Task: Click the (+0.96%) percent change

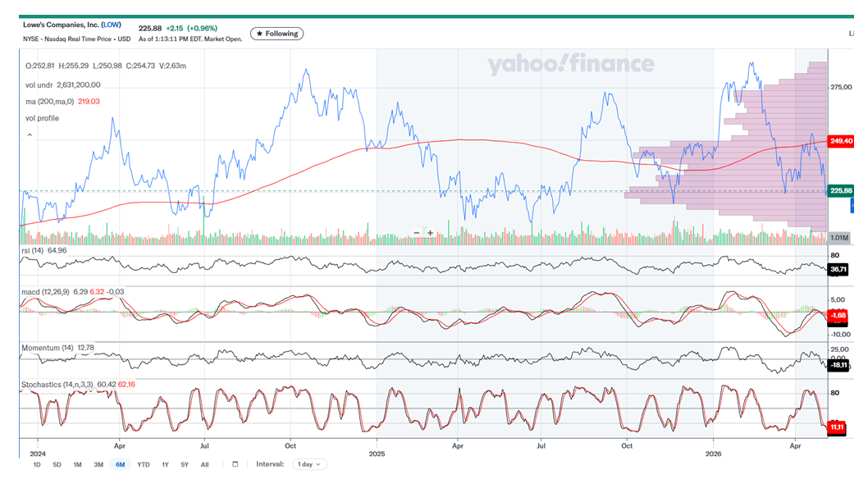Action: point(202,28)
